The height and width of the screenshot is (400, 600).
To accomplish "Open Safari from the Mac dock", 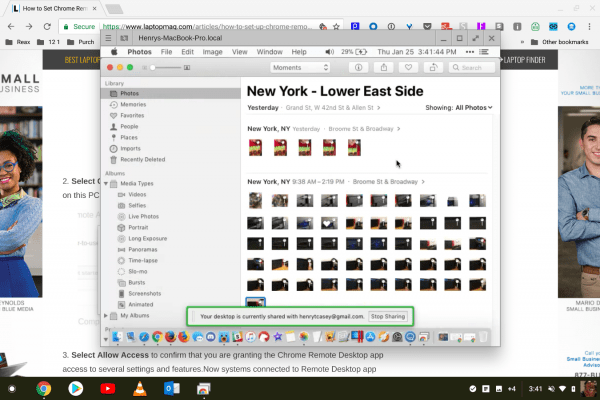I will coord(144,337).
